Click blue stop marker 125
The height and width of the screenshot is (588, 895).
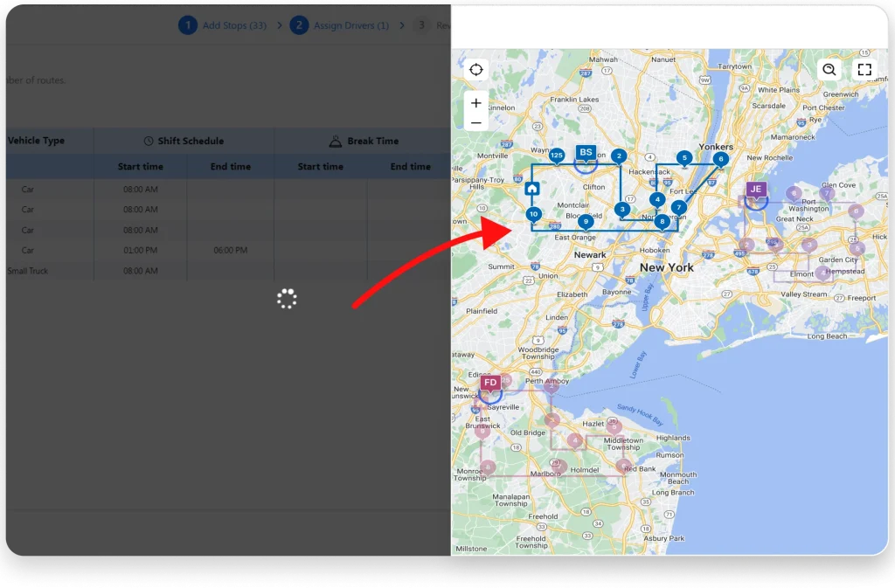pyautogui.click(x=557, y=156)
